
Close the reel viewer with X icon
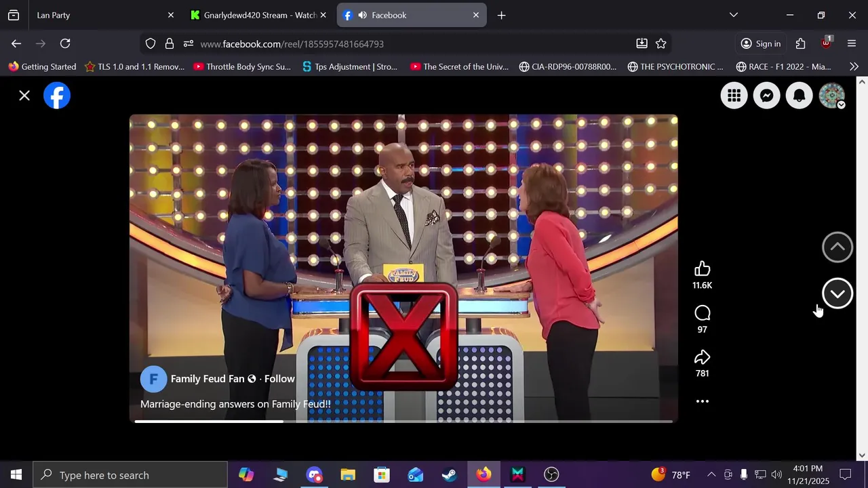point(24,96)
